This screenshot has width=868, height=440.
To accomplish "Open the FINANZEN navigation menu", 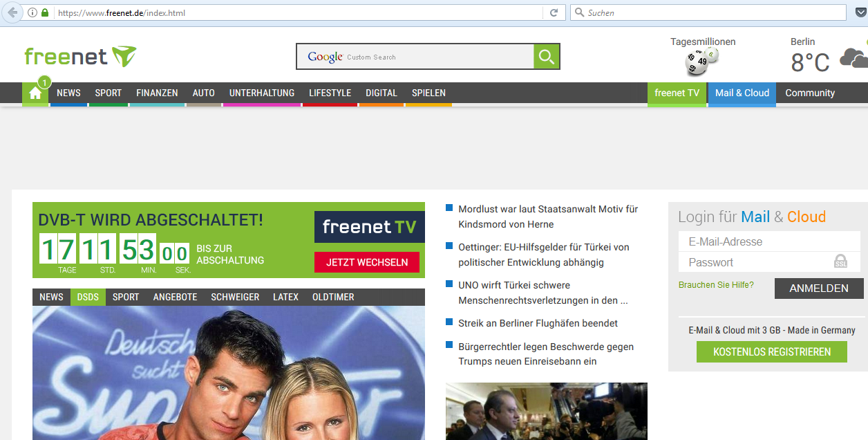I will pyautogui.click(x=157, y=93).
